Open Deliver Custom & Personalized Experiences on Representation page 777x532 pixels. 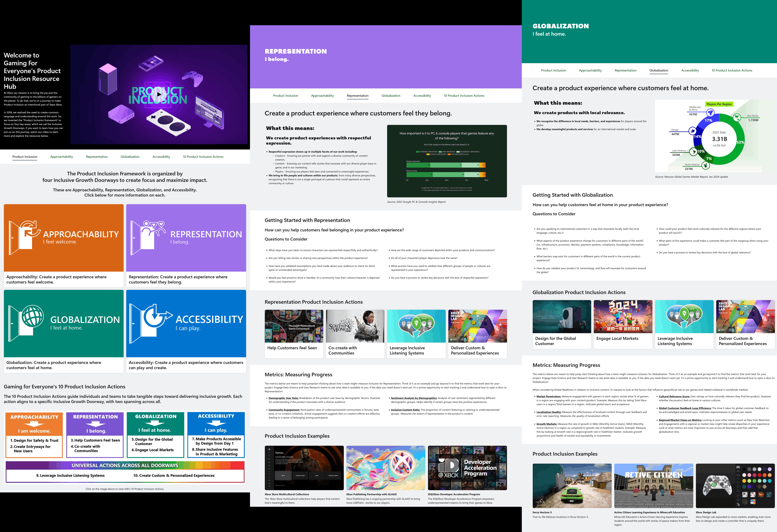(478, 334)
